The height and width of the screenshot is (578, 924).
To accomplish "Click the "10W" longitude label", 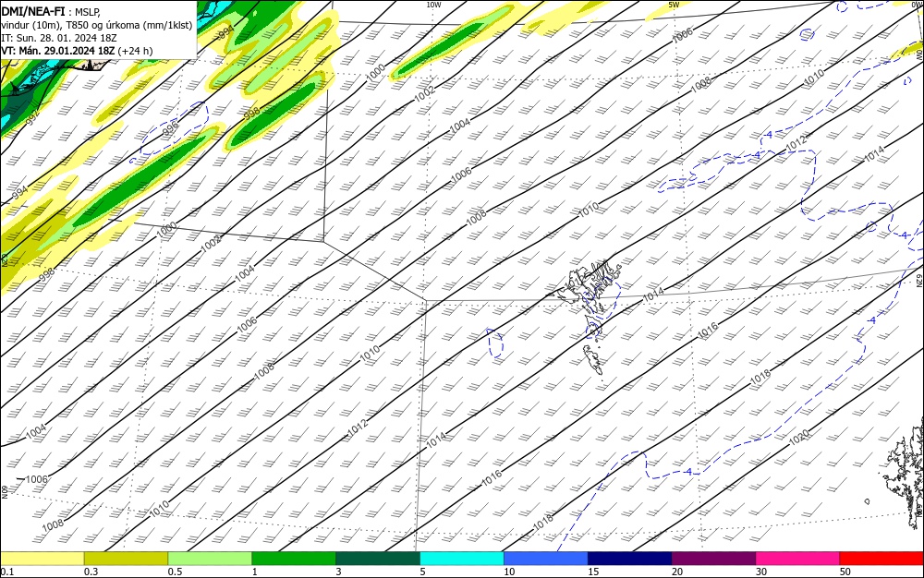I will [x=433, y=5].
